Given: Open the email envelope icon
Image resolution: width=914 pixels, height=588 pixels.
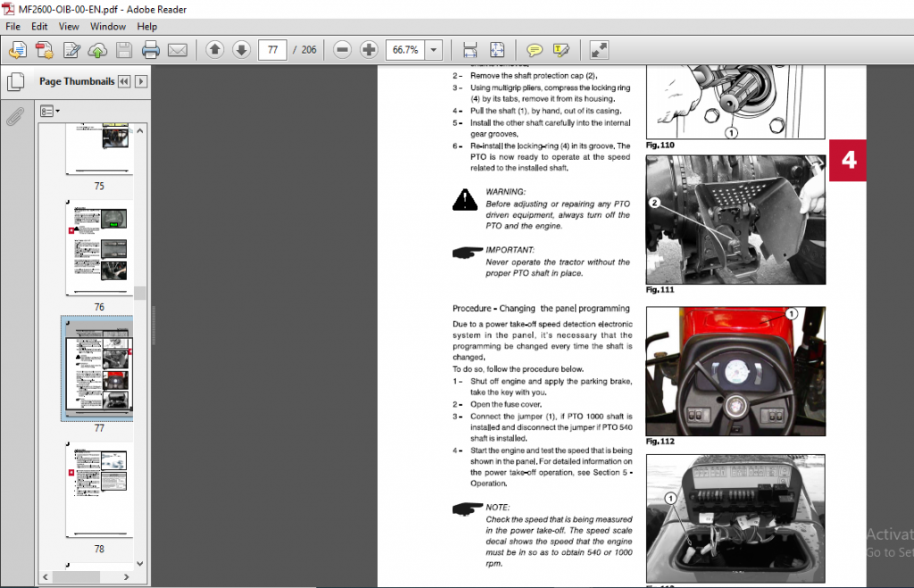Looking at the screenshot, I should [178, 50].
